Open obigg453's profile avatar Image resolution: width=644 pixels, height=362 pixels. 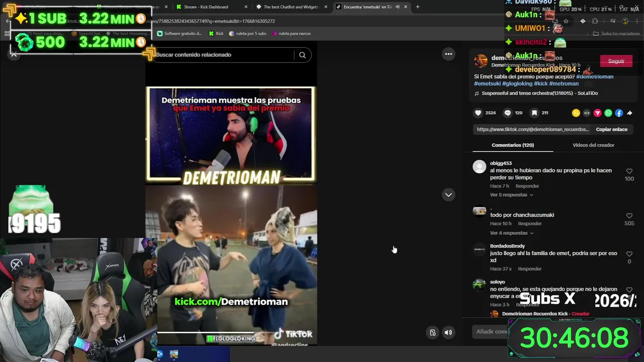[479, 166]
